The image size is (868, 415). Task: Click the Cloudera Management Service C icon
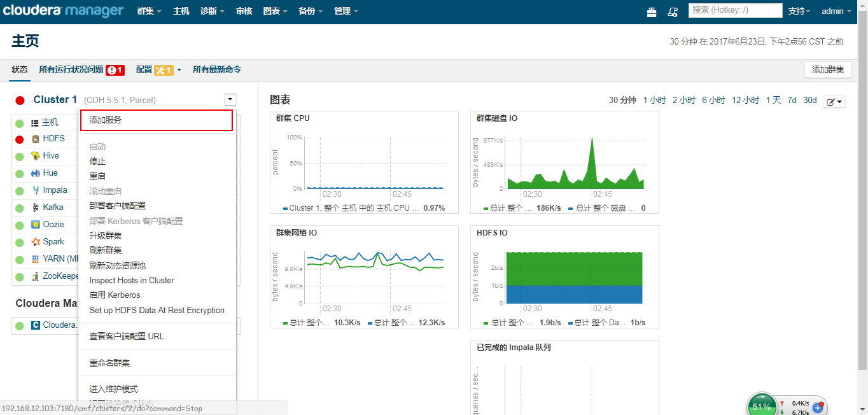(36, 325)
